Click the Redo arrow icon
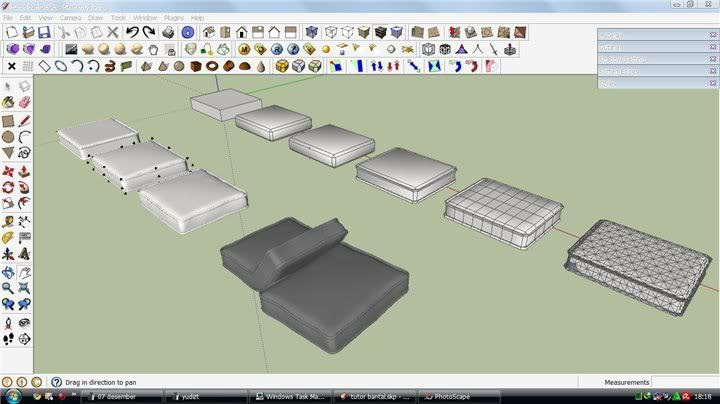720x404 pixels. click(x=147, y=31)
